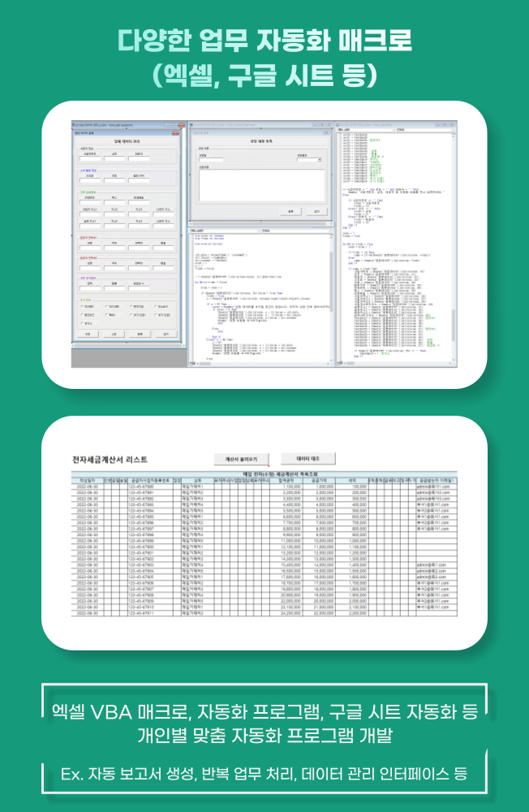Click the 계산서 불러오기 button
Viewport: 529px width, 812px height.
[x=240, y=459]
